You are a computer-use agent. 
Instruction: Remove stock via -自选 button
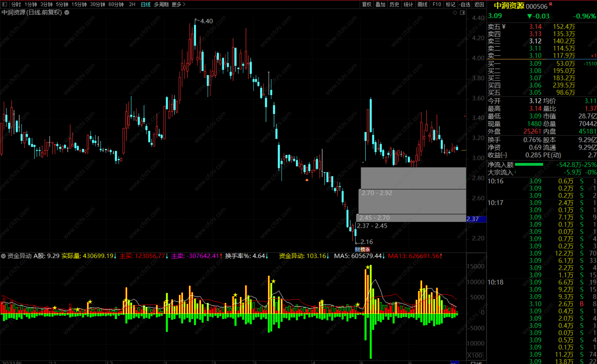click(x=465, y=4)
